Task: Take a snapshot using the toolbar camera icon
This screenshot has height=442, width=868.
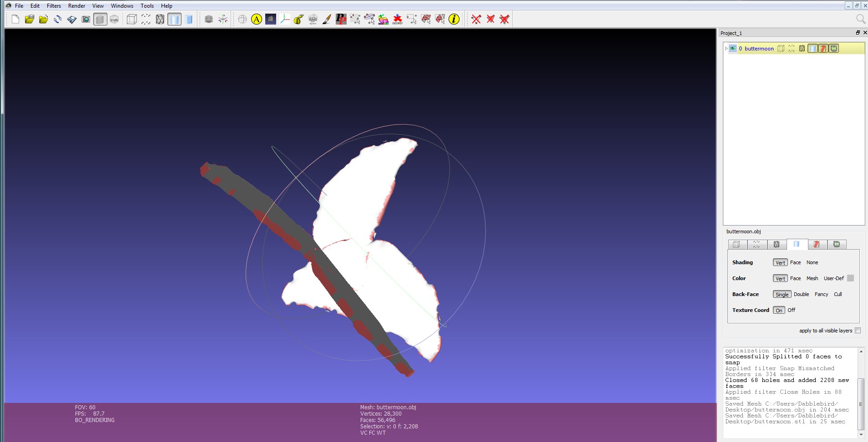Action: (86, 19)
